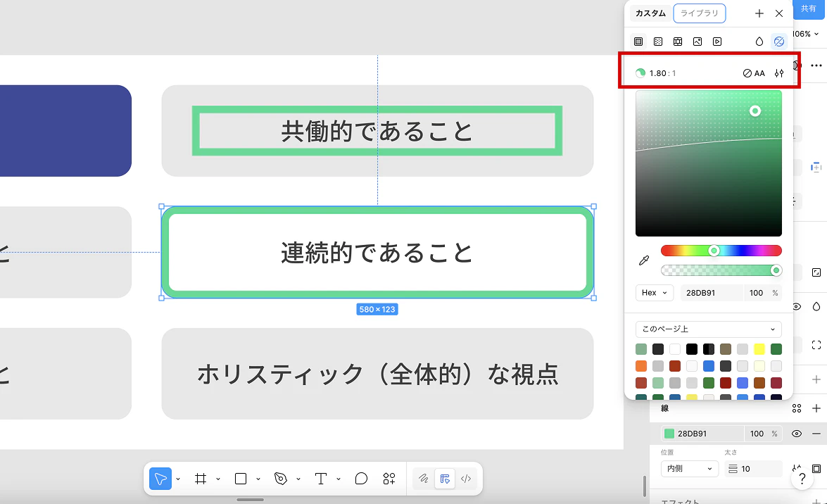Choose the khaki brown swatch in first row
827x504 pixels.
pos(725,349)
